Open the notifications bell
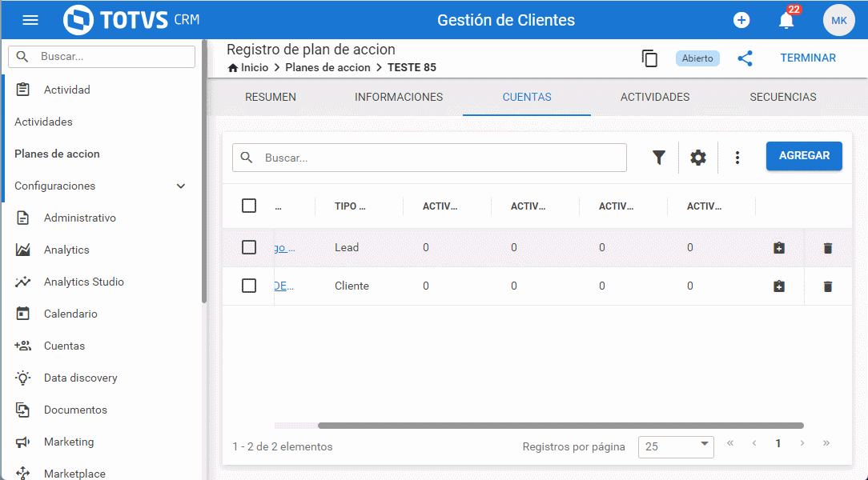The image size is (868, 480). point(786,21)
